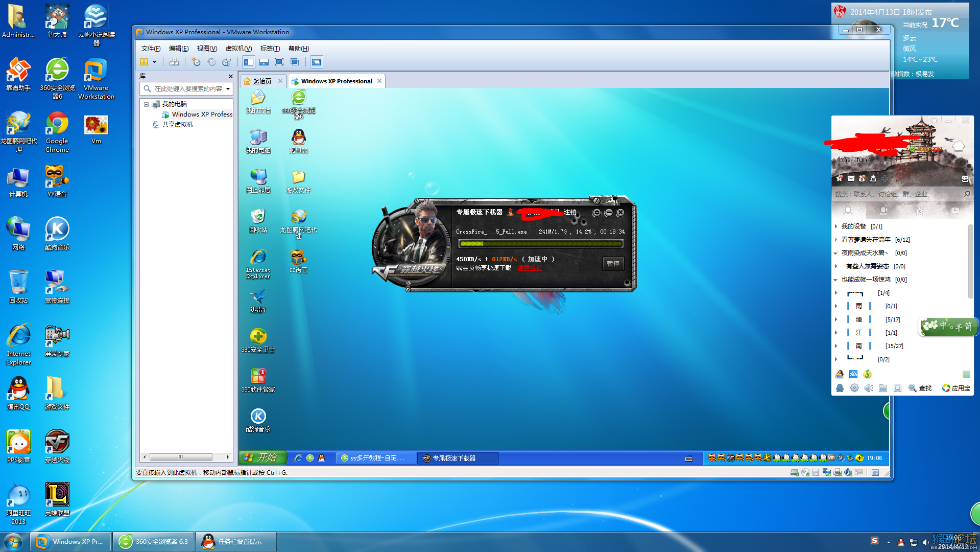
Task: Select 专属极速下载器 in XP taskbar
Action: click(458, 458)
